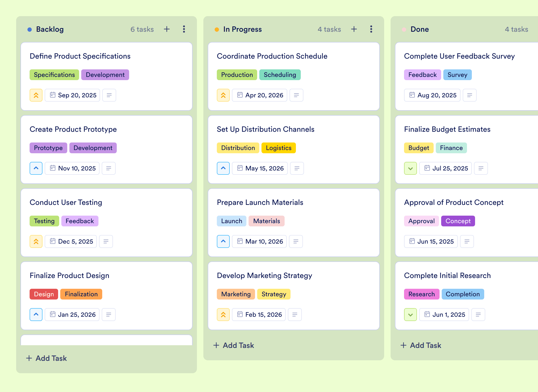Viewport: 538px width, 392px height.
Task: Click the plus icon in Backlog header
Action: pyautogui.click(x=167, y=29)
